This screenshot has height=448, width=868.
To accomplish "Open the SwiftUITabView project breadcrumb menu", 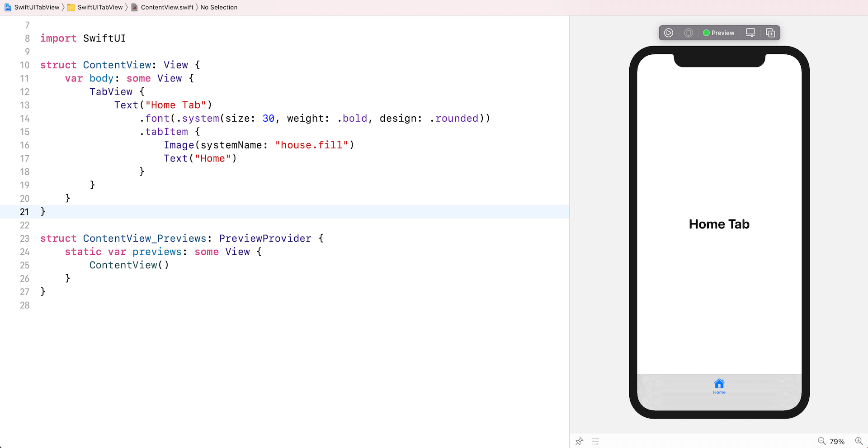I will [x=36, y=7].
